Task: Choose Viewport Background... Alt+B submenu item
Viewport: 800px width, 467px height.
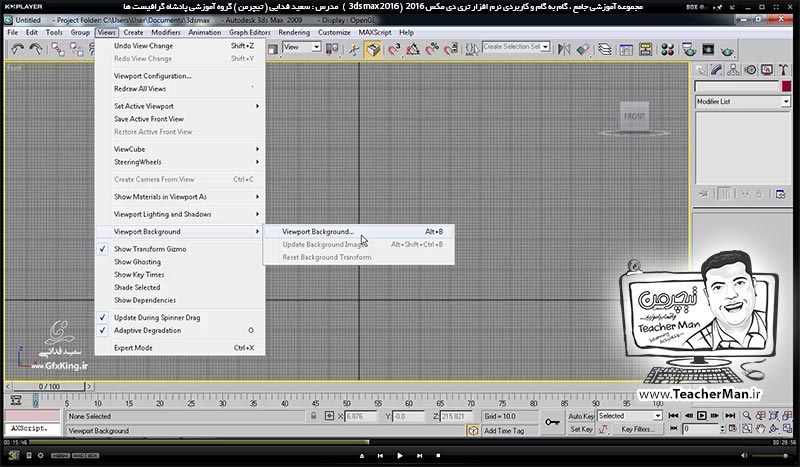Action: 358,232
